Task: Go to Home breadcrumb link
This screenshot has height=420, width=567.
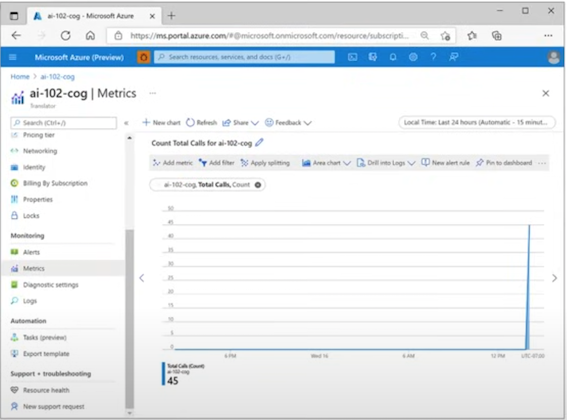Action: 20,77
